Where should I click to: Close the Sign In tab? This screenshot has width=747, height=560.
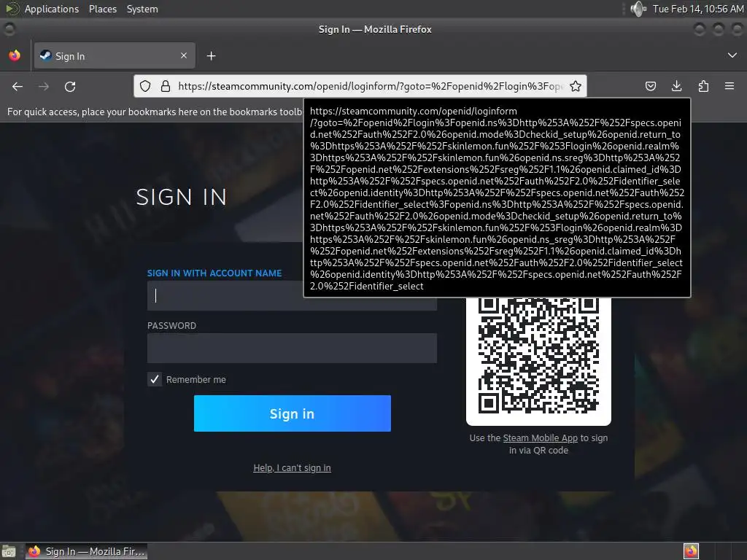184,55
